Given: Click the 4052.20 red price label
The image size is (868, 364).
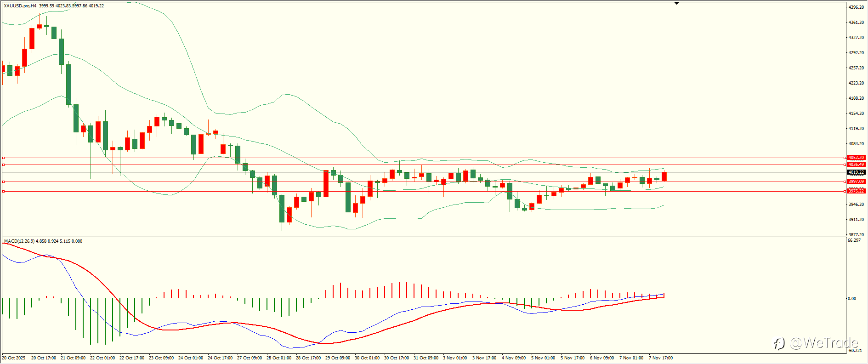Looking at the screenshot, I should coord(856,158).
